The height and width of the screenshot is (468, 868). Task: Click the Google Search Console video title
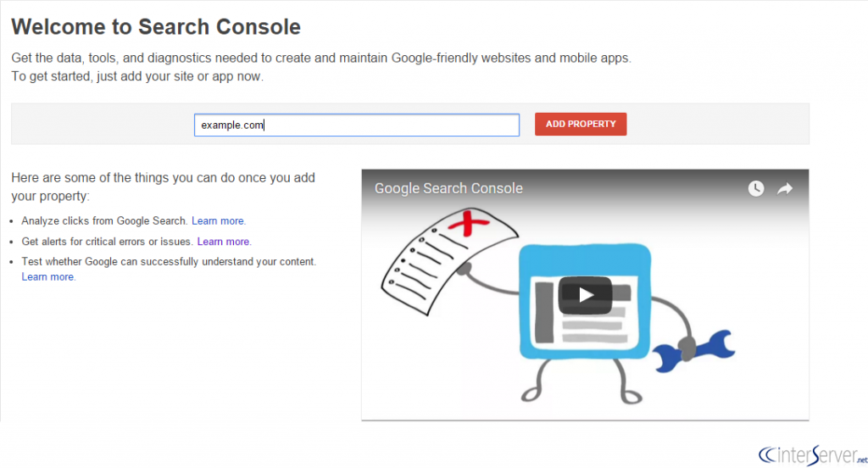coord(448,188)
